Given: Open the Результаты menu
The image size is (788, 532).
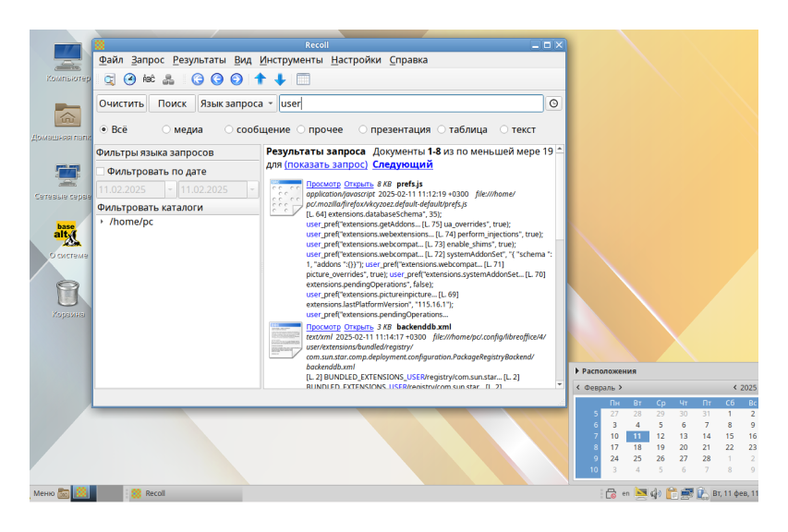Looking at the screenshot, I should tap(200, 60).
